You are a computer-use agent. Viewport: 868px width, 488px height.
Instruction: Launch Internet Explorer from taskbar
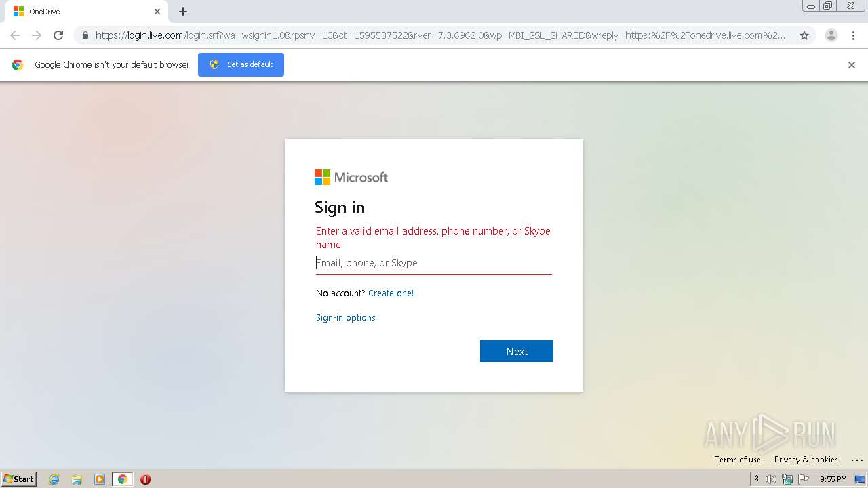tap(54, 479)
